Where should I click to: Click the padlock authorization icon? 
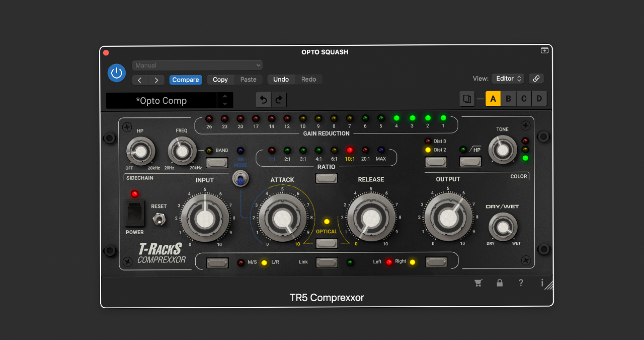pos(500,283)
